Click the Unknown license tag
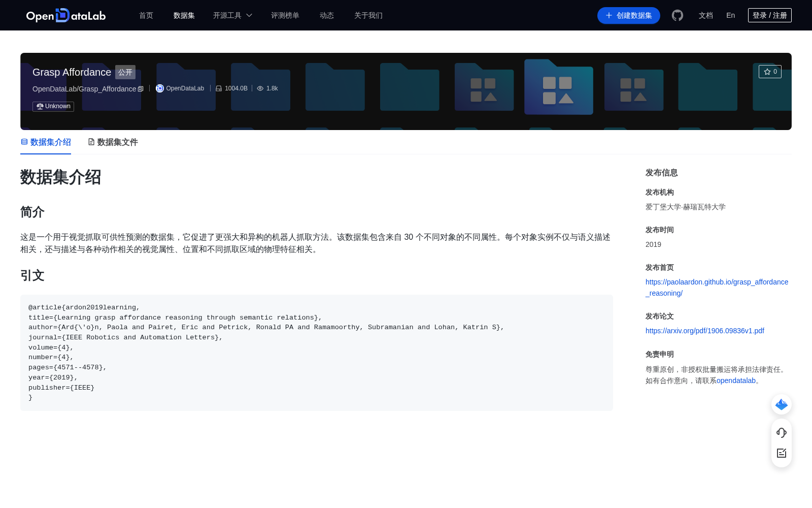The width and height of the screenshot is (812, 508). click(53, 106)
